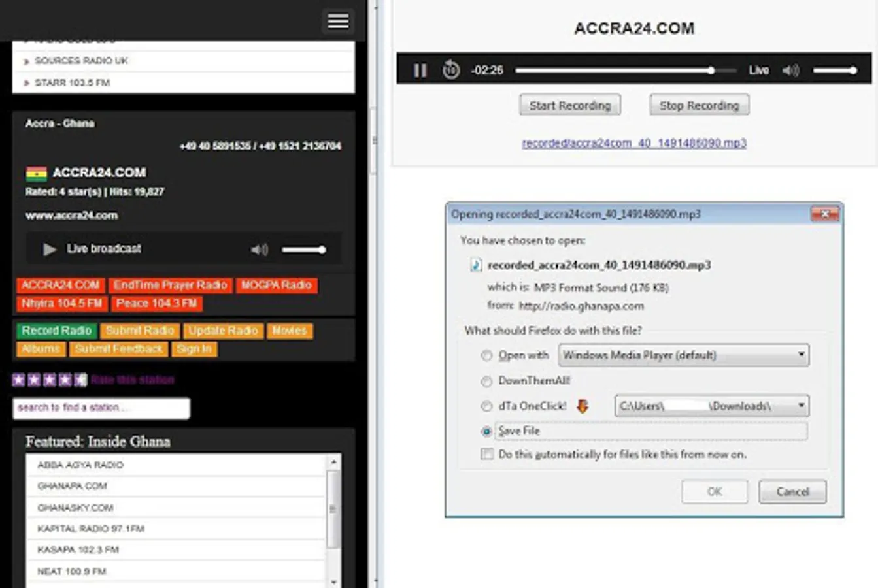Adjust the recording playback progress slider
Viewport: 878px width, 588px height.
click(626, 70)
